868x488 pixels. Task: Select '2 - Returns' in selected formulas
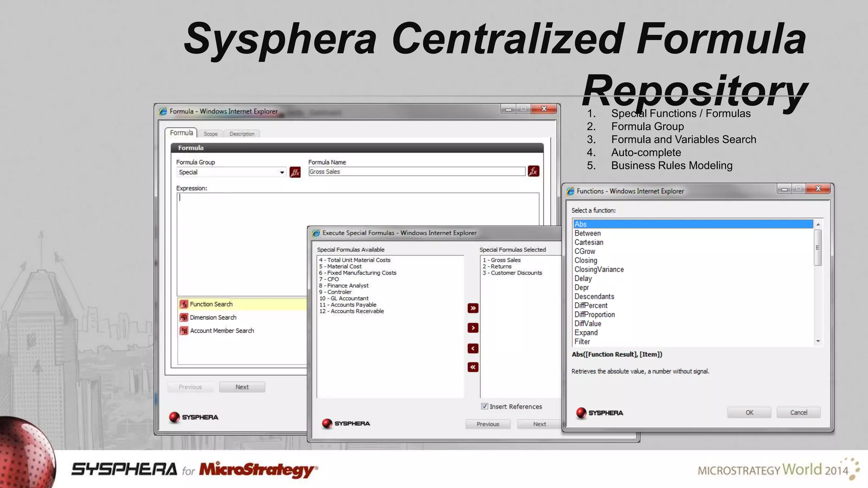tap(497, 266)
